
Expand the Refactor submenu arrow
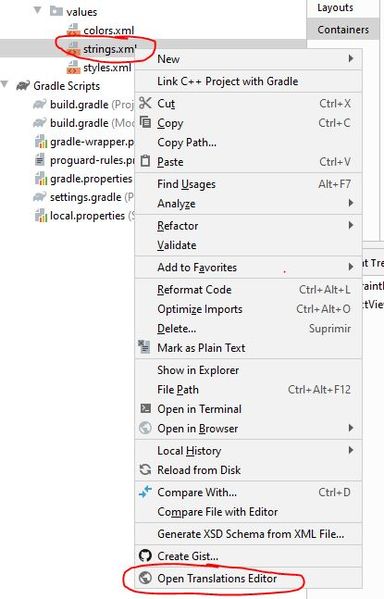point(351,225)
